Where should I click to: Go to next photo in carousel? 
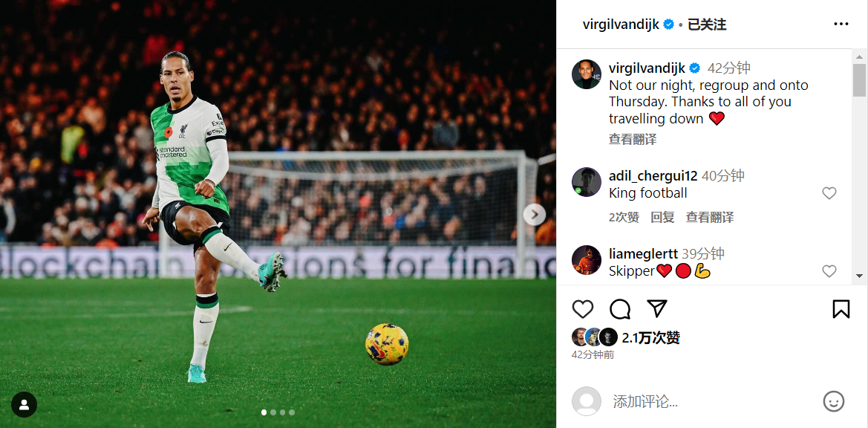534,214
